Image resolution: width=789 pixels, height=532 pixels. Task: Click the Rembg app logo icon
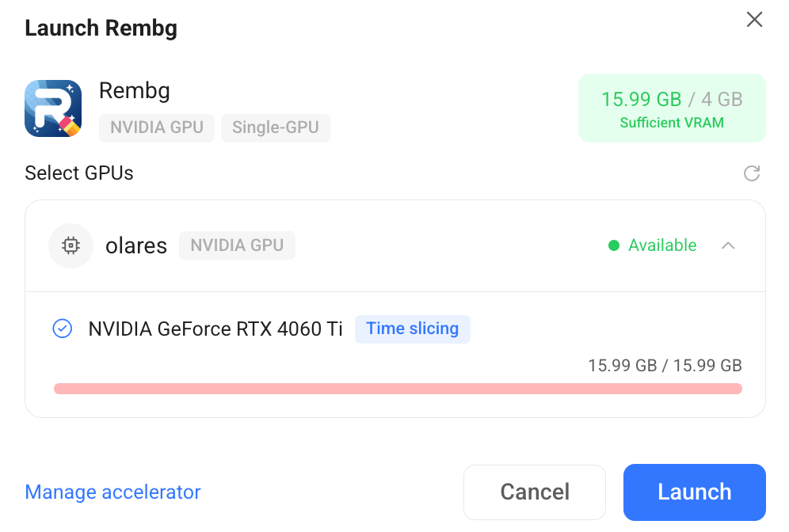pyautogui.click(x=53, y=108)
